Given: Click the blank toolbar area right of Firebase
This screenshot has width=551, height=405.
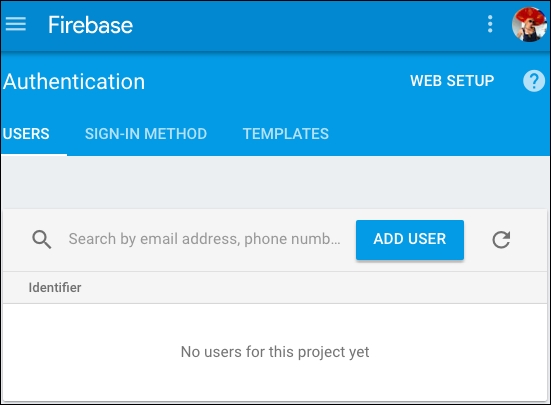Looking at the screenshot, I should [x=309, y=25].
